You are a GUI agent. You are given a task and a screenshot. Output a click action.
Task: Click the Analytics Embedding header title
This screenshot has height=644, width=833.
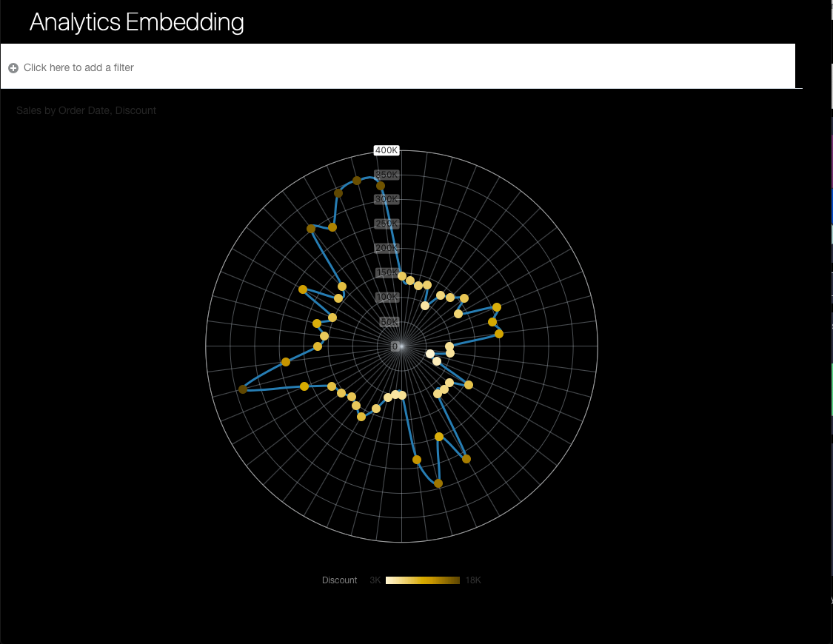pos(136,22)
